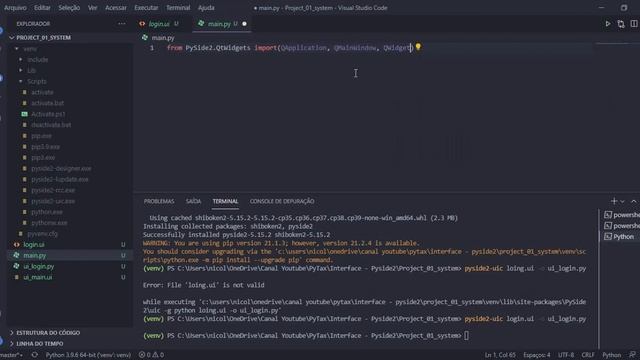The width and height of the screenshot is (640, 360).
Task: Open the Ver menu
Action: pos(93,8)
